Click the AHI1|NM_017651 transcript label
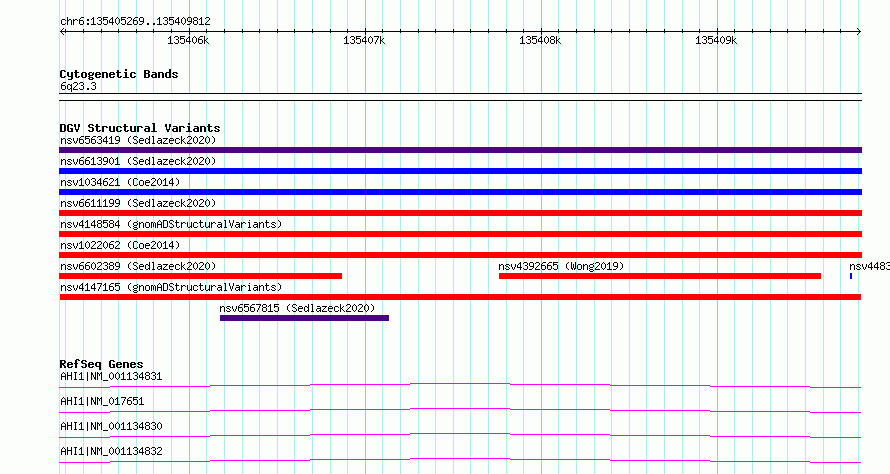Image resolution: width=890 pixels, height=474 pixels. click(x=102, y=401)
